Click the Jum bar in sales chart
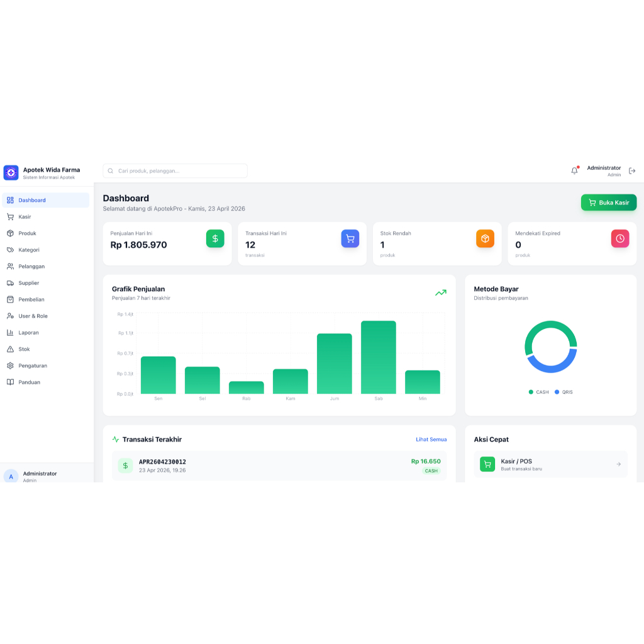This screenshot has height=644, width=644. coord(335,364)
